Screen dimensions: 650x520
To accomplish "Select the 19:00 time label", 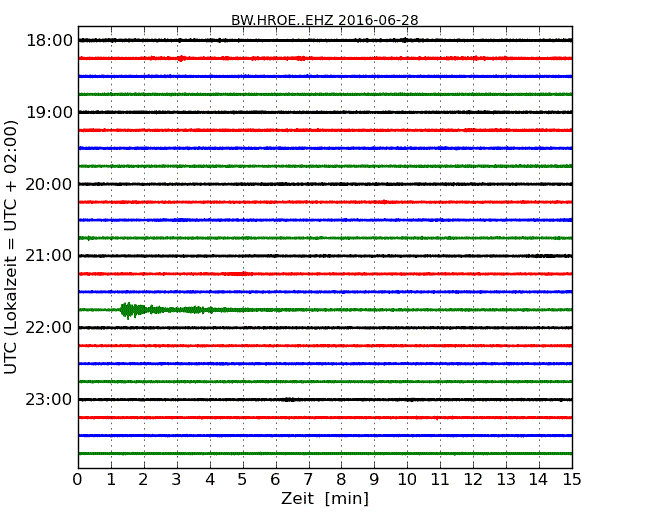I will coord(49,112).
